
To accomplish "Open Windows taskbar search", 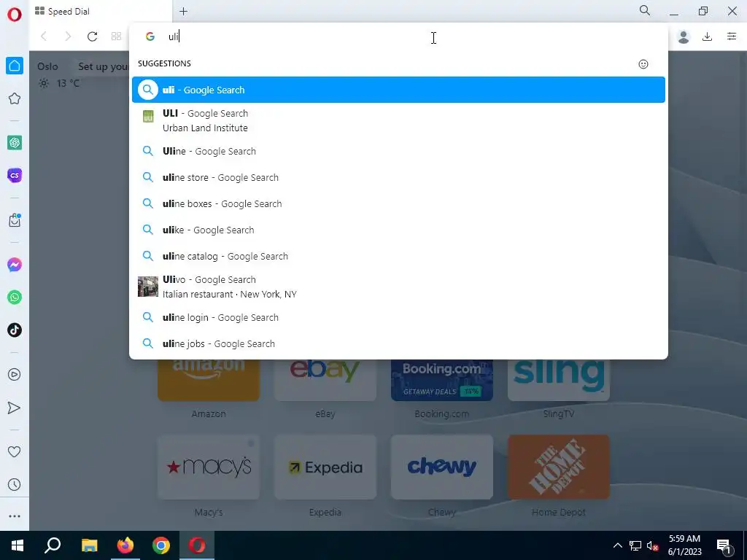I will pyautogui.click(x=53, y=545).
